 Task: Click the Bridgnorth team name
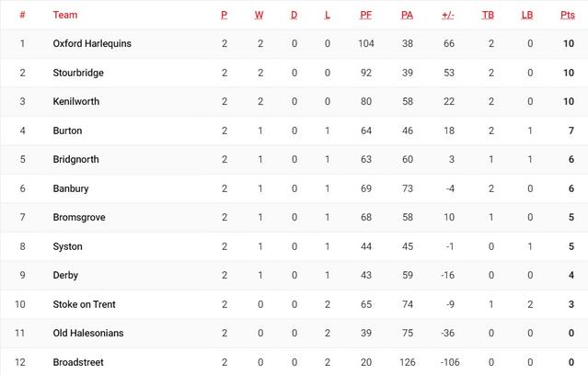click(75, 160)
